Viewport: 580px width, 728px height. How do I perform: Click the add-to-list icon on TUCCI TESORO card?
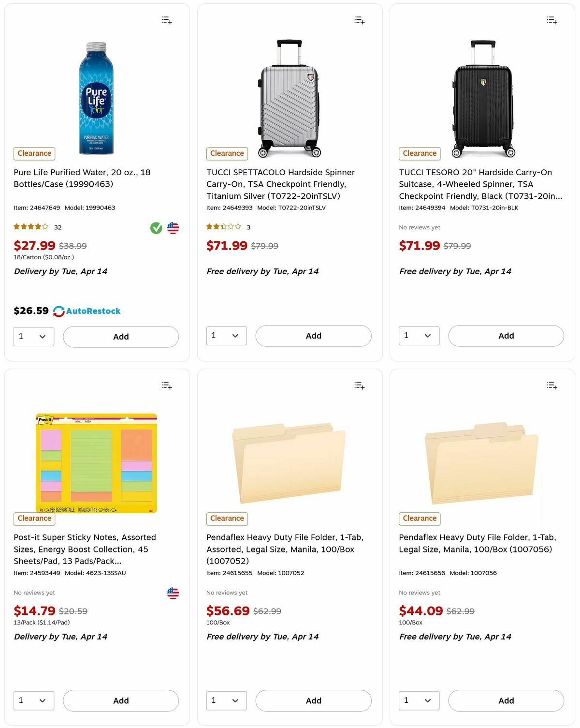pyautogui.click(x=551, y=20)
